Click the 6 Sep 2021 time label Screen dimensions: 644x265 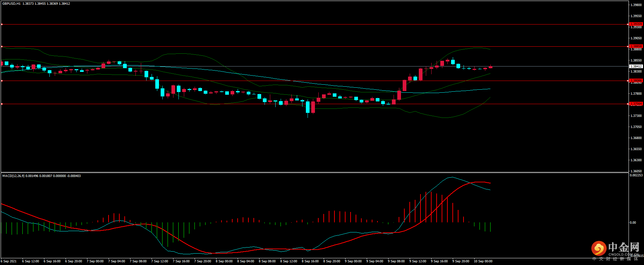point(9,261)
